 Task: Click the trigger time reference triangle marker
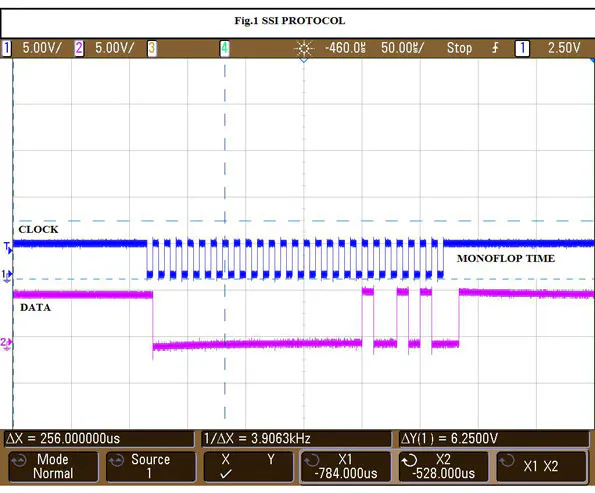pos(304,60)
